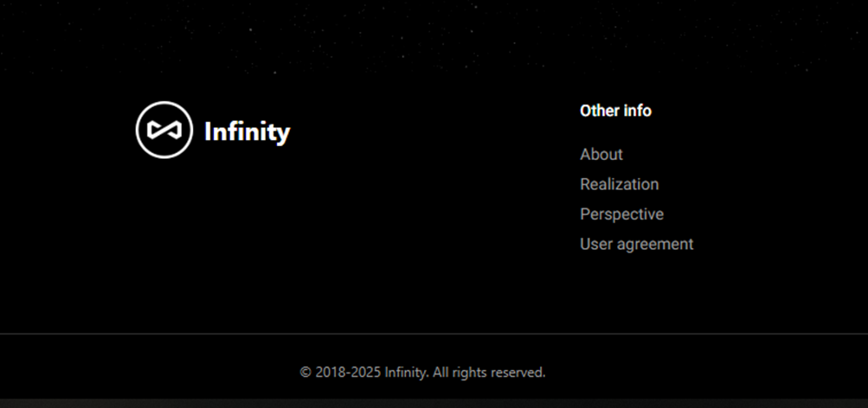Screen dimensions: 868x408
Task: Click the Infinity circular logo icon
Action: point(164,130)
